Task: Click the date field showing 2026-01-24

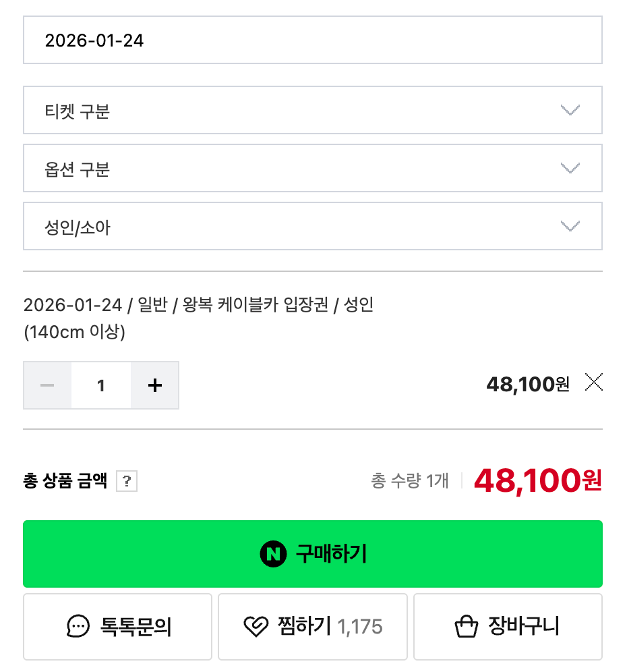Action: point(312,40)
